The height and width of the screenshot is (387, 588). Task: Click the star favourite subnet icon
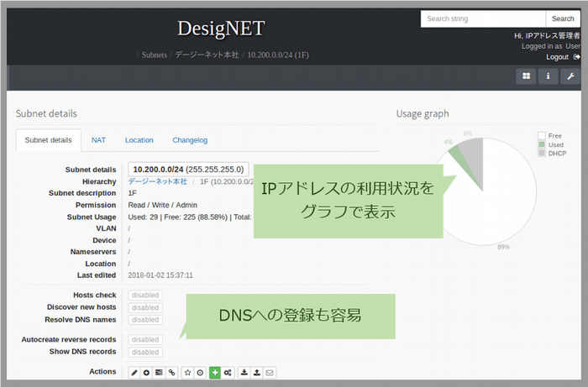click(x=188, y=372)
